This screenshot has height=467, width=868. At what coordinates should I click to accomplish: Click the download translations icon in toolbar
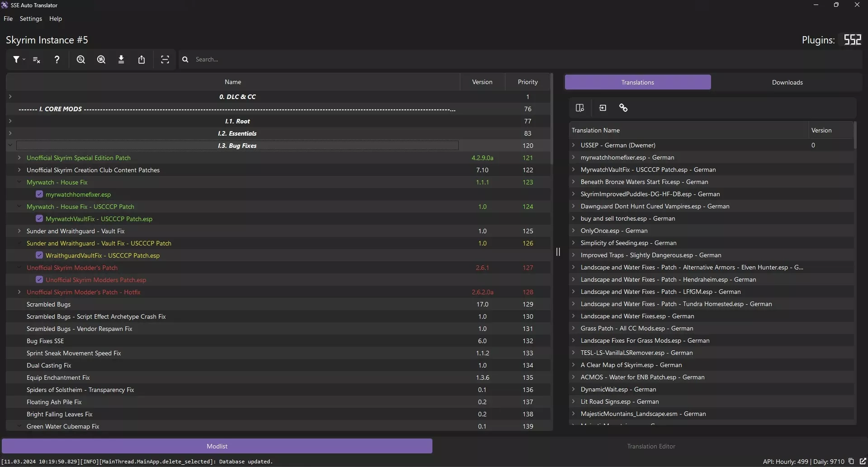(x=121, y=59)
